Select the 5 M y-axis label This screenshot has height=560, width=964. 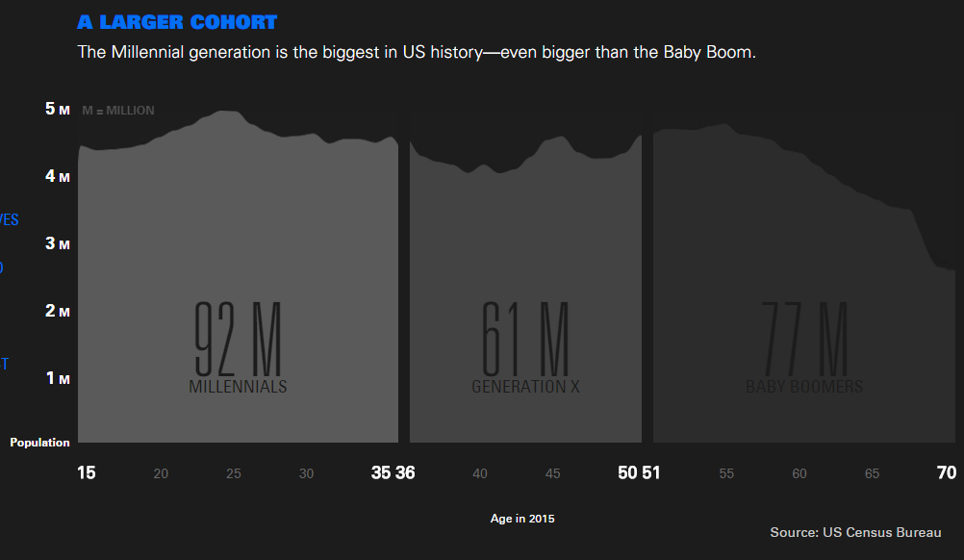[58, 110]
